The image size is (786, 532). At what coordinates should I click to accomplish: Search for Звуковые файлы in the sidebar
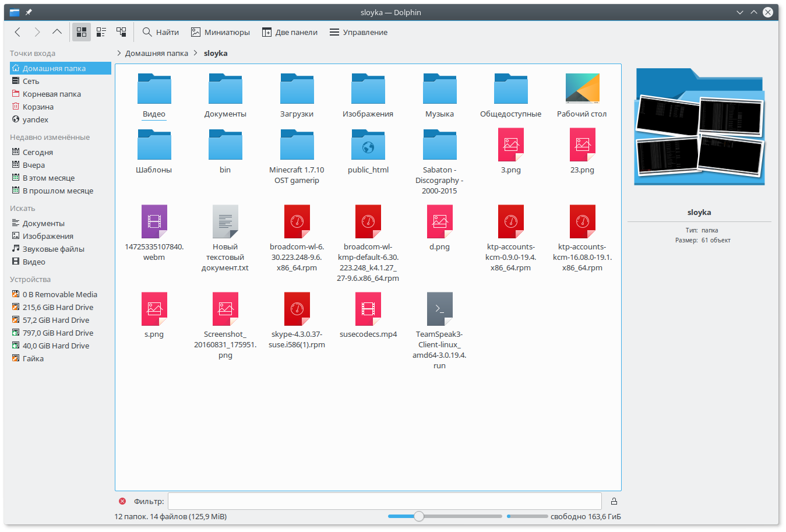coord(61,249)
